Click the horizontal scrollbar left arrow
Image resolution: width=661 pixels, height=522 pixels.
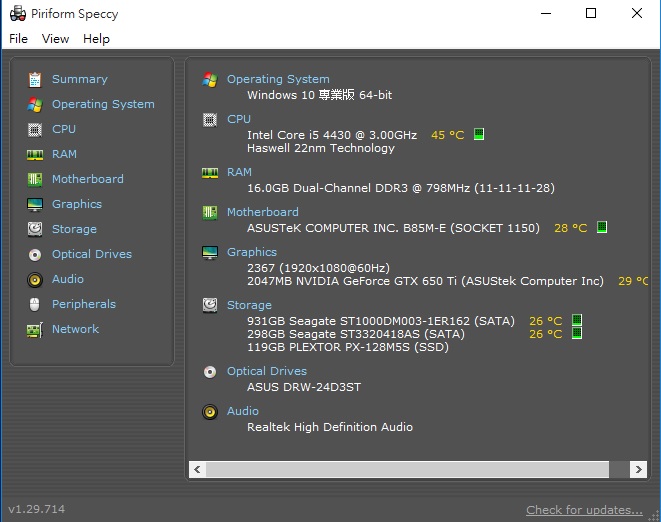[197, 469]
